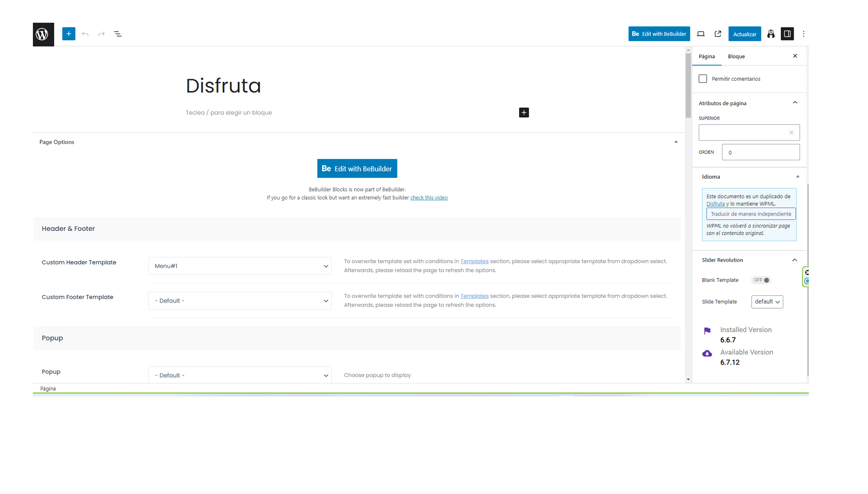Click the large Edit with BeBuilder button

point(357,169)
